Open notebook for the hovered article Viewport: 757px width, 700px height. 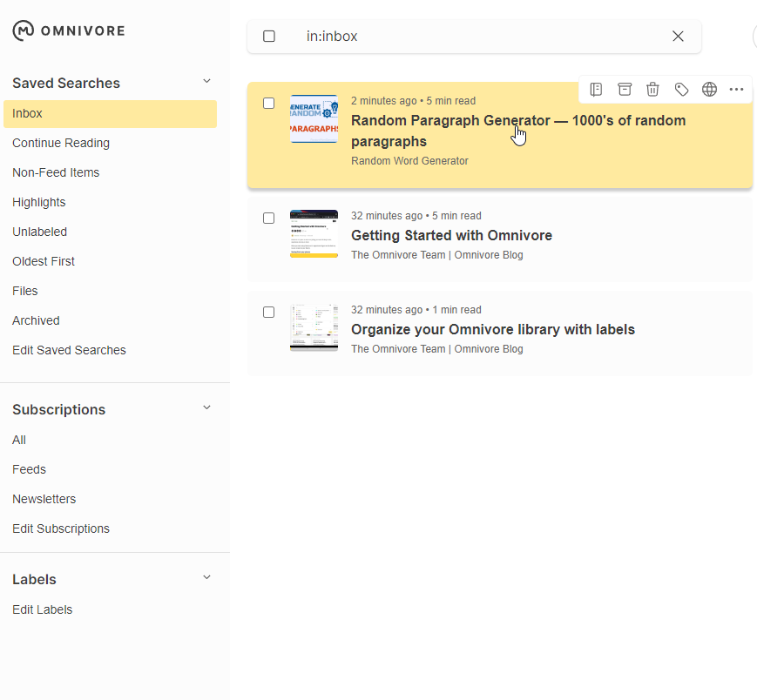[597, 89]
